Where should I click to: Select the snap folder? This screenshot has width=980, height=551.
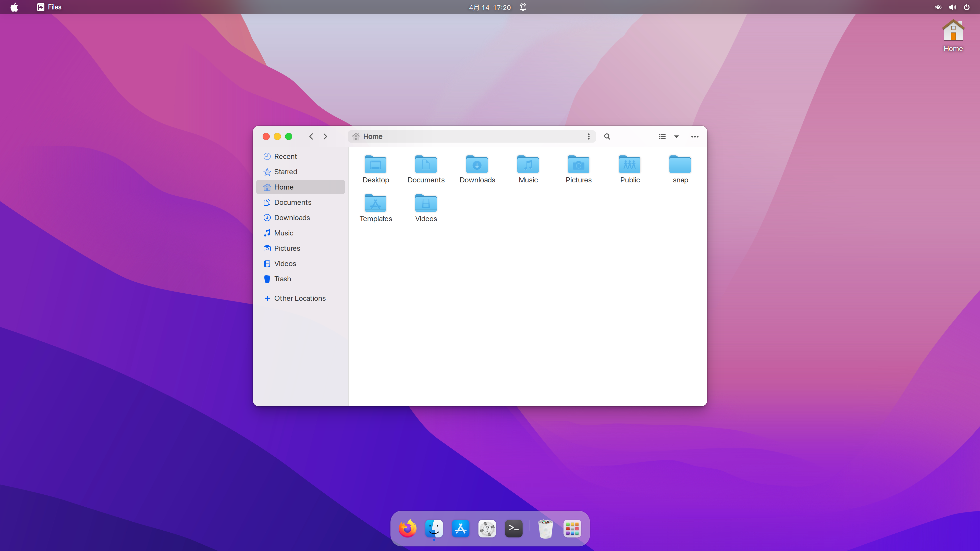(x=680, y=165)
